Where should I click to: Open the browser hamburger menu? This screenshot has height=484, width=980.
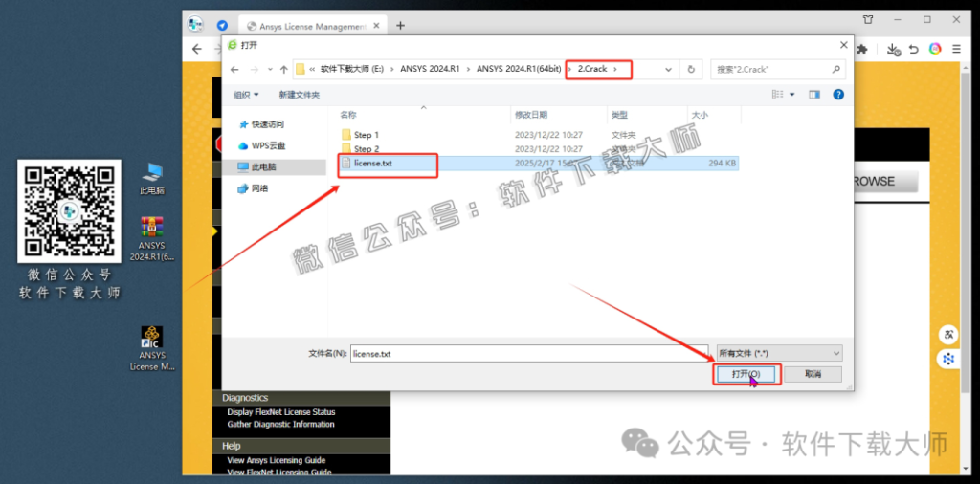956,49
